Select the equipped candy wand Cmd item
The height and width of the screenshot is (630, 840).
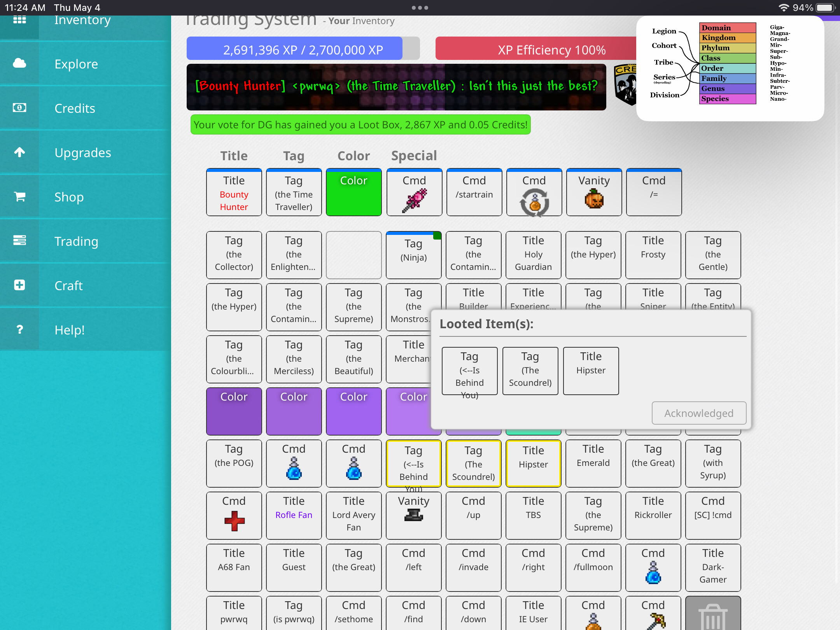click(x=414, y=192)
